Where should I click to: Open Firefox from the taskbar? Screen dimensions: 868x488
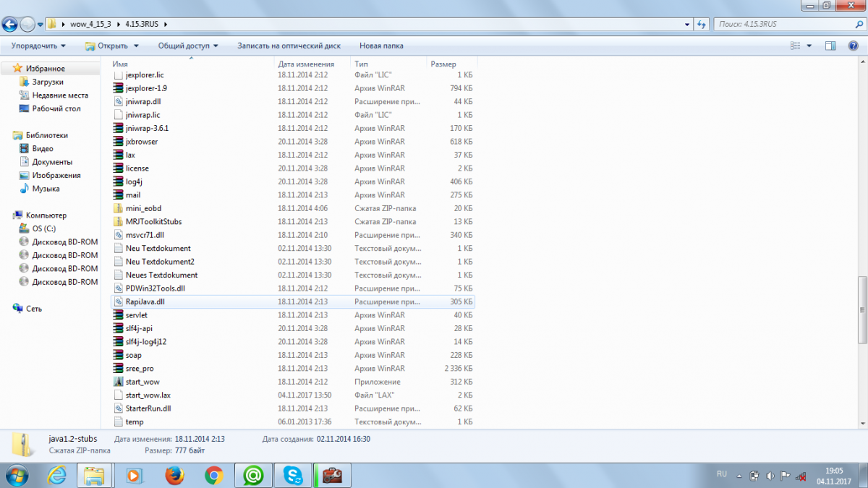tap(174, 475)
